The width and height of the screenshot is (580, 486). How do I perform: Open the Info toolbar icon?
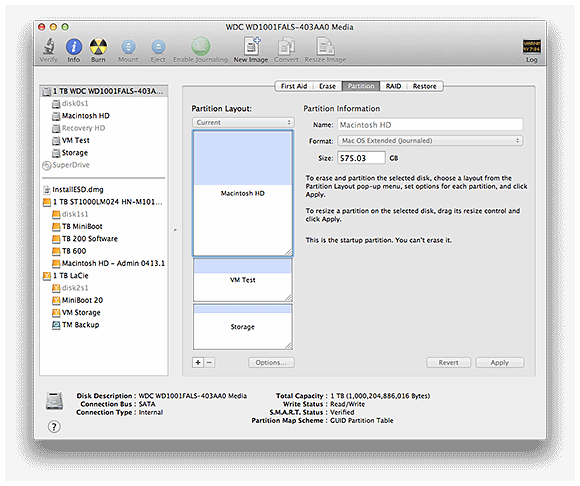(74, 47)
